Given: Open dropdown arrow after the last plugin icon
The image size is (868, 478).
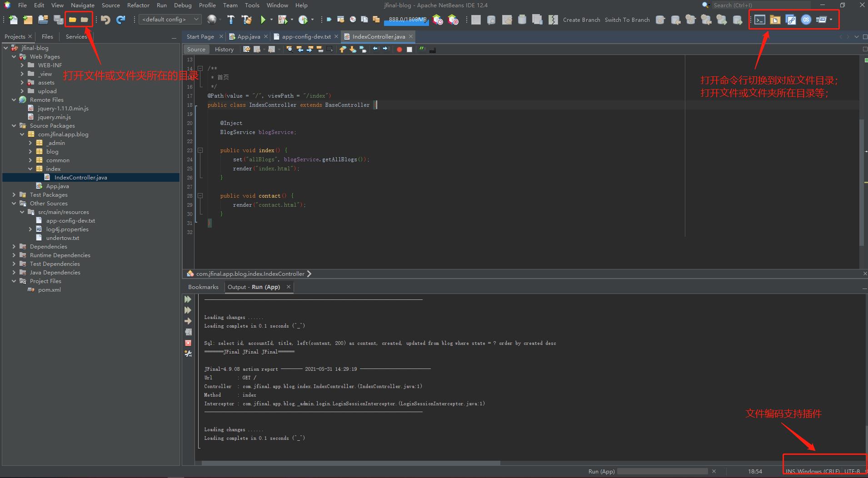Looking at the screenshot, I should [x=831, y=20].
